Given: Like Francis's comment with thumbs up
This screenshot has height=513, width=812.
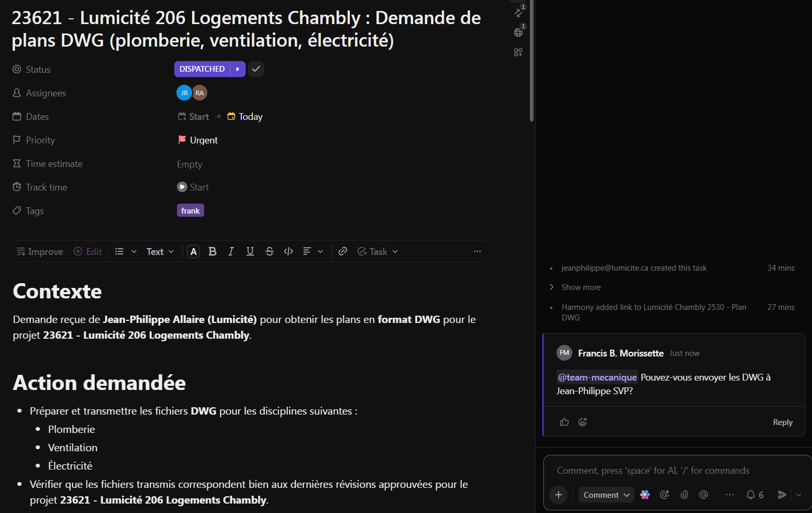Looking at the screenshot, I should tap(564, 422).
